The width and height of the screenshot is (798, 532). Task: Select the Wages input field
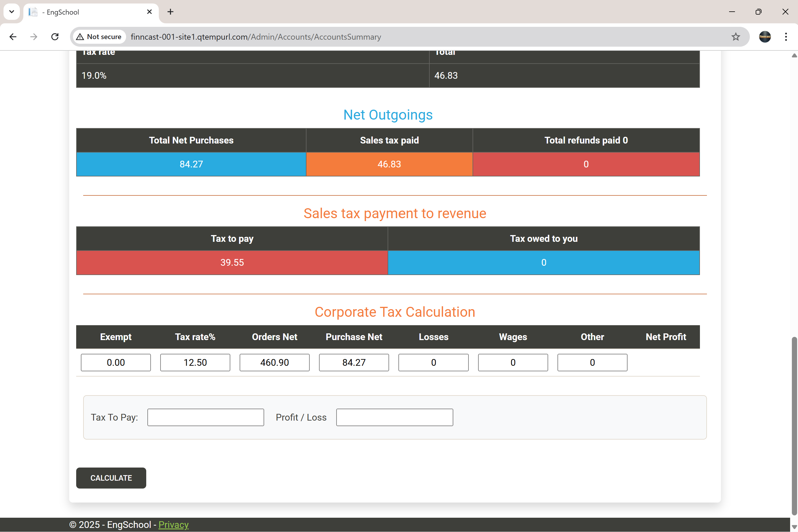point(513,362)
